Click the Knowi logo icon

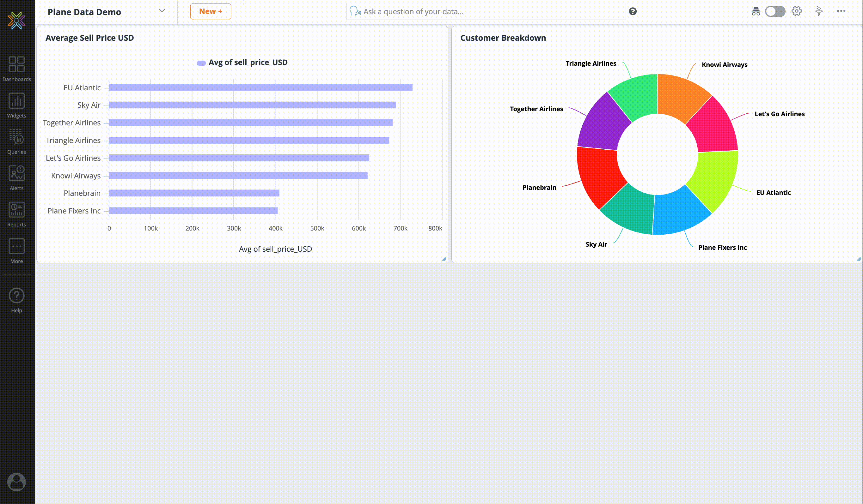[16, 20]
